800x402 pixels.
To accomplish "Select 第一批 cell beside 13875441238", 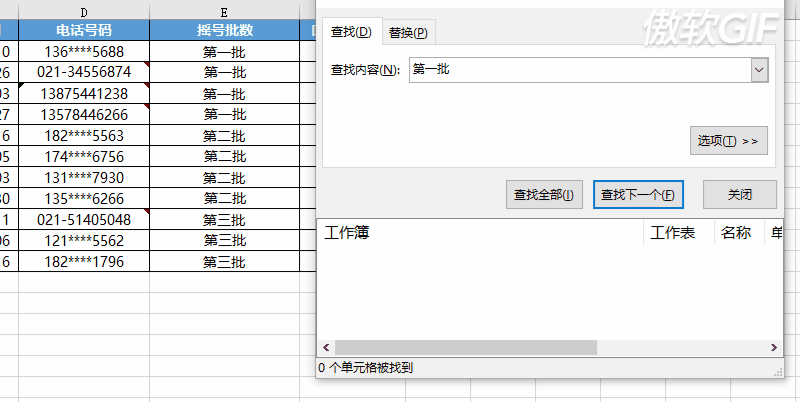I will [x=224, y=93].
